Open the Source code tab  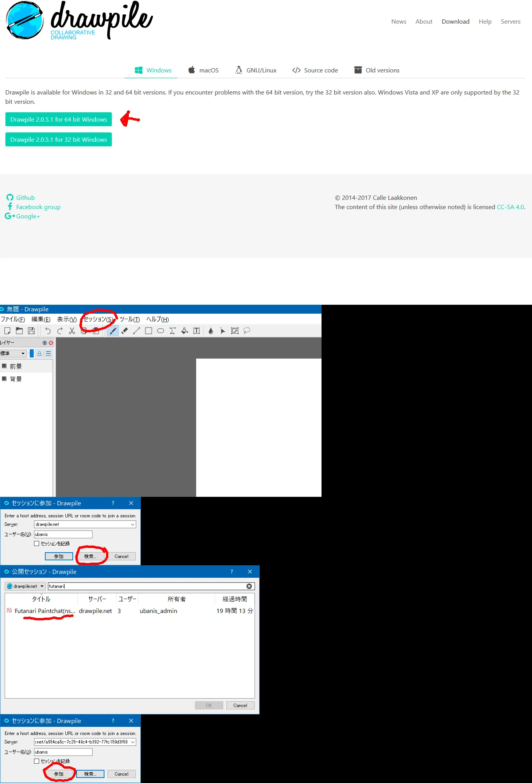point(315,70)
